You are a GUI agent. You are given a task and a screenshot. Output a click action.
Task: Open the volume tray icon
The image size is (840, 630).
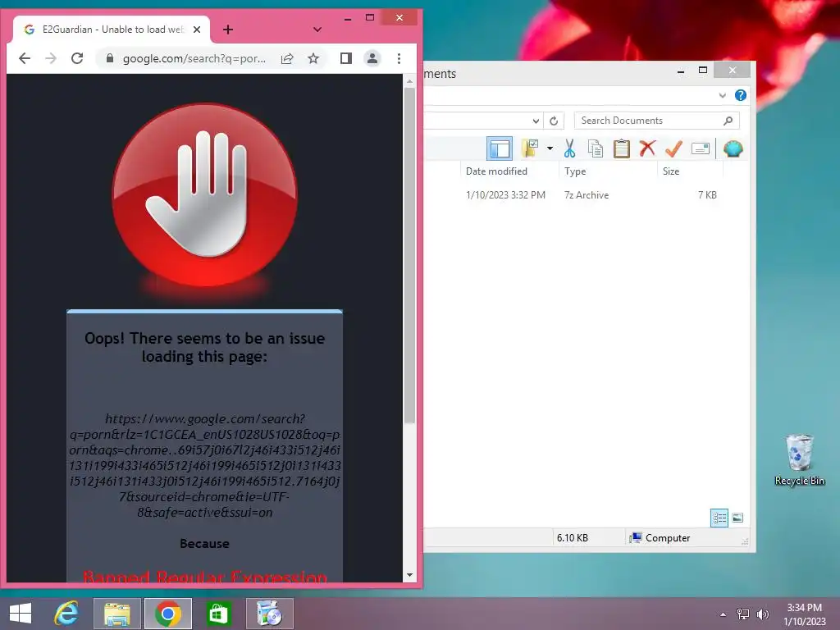click(x=762, y=614)
